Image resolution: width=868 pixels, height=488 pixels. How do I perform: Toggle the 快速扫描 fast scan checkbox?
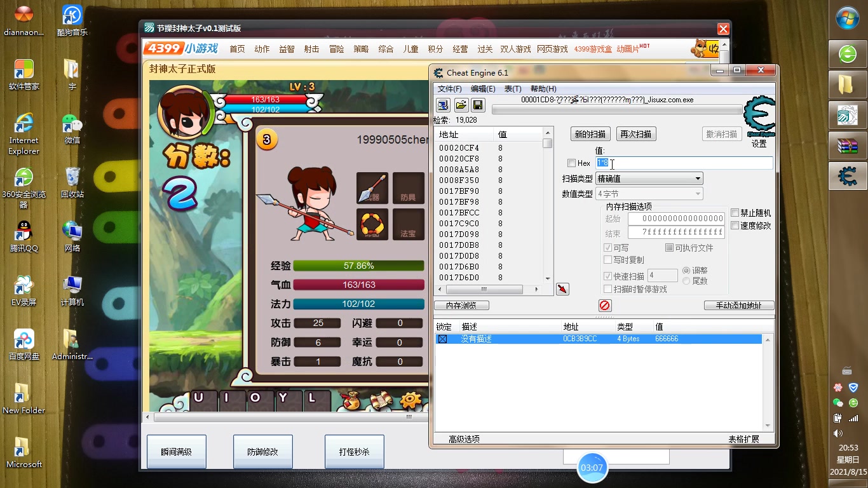tap(607, 276)
